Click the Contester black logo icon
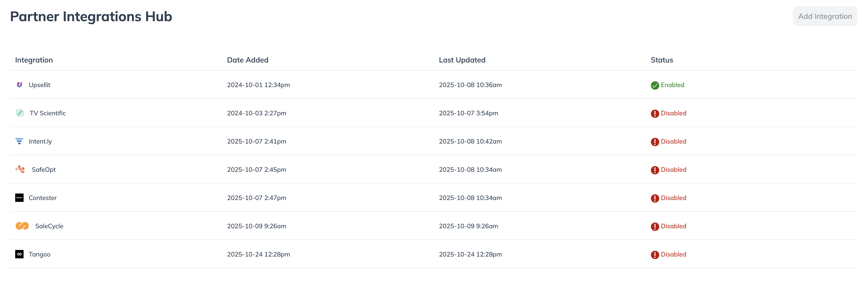 click(x=19, y=198)
